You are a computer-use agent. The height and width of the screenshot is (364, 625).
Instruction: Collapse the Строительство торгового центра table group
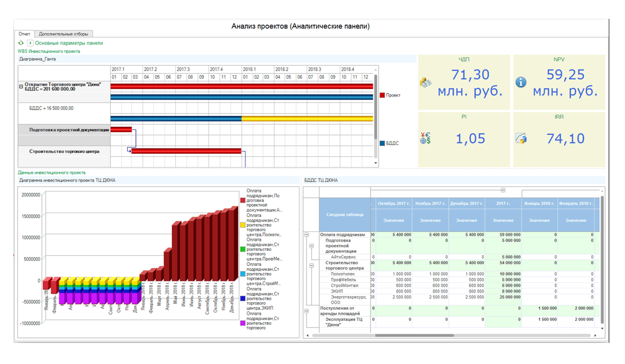pyautogui.click(x=311, y=266)
